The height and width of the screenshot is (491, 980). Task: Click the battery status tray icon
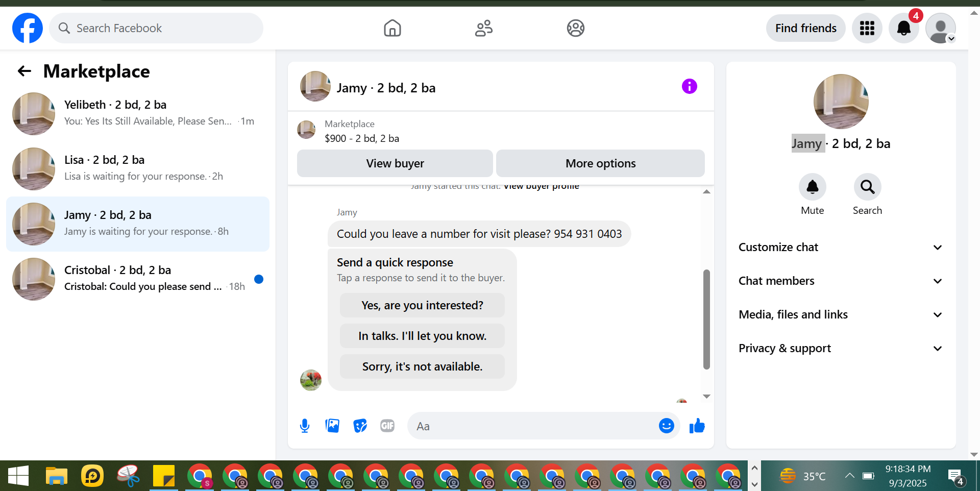868,476
